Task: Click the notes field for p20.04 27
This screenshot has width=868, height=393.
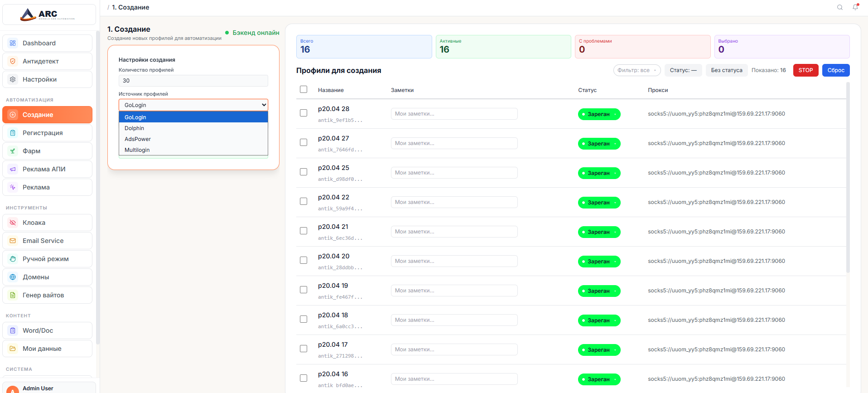Action: pos(454,143)
